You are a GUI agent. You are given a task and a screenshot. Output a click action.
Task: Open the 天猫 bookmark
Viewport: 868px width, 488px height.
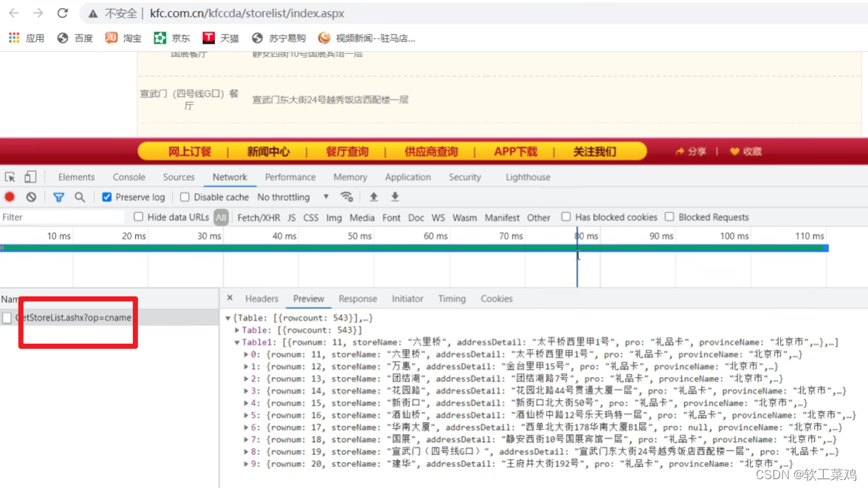click(220, 38)
